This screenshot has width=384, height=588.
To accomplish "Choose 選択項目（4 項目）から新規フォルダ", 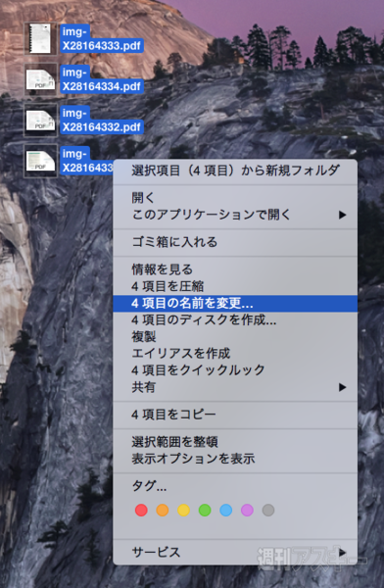I will point(235,171).
